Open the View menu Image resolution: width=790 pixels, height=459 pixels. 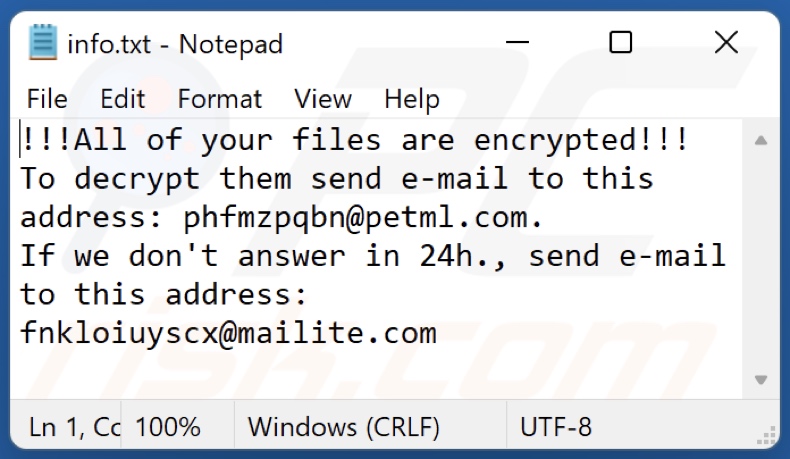click(323, 99)
